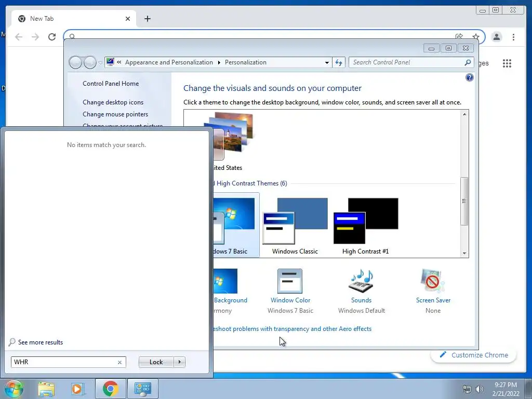Reload the Chrome page
The width and height of the screenshot is (532, 399).
[x=52, y=37]
